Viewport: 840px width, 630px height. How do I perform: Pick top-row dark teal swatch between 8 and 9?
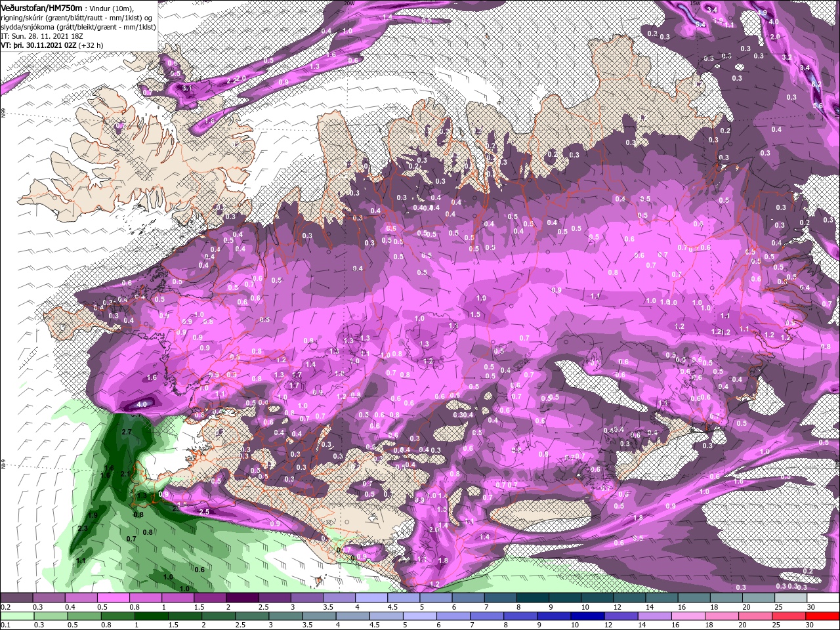pyautogui.click(x=533, y=598)
